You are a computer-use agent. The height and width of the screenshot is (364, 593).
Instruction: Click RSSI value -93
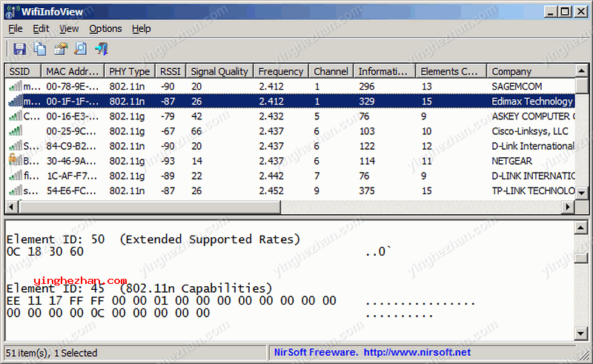click(x=168, y=161)
